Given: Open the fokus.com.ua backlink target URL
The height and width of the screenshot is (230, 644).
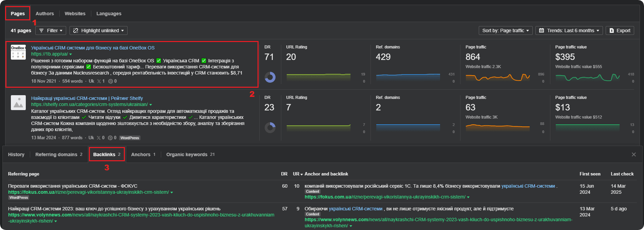Looking at the screenshot, I should point(385,197).
